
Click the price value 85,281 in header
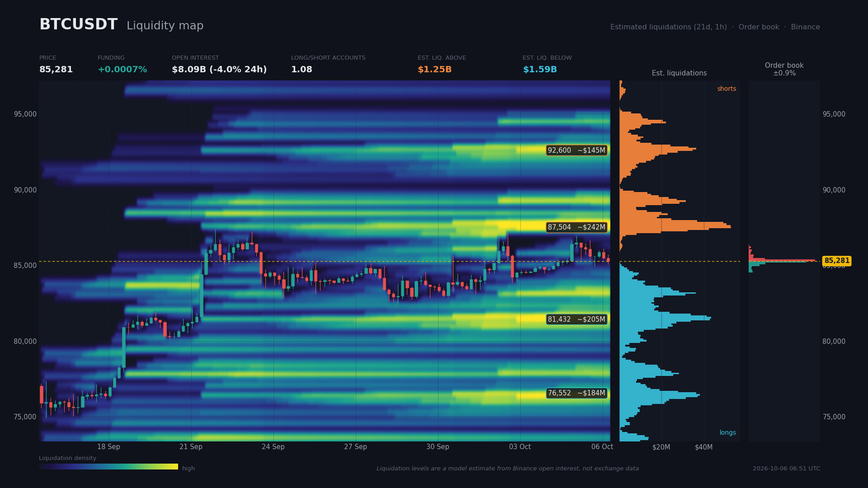(x=56, y=69)
